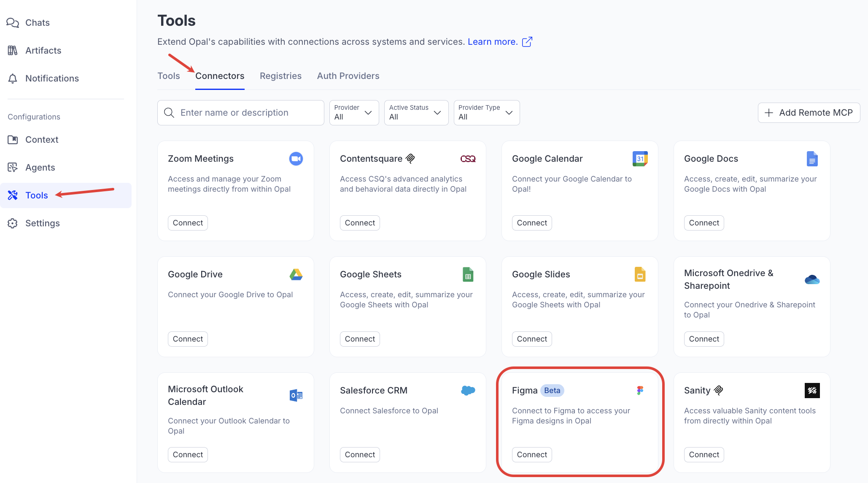868x483 pixels.
Task: Click the Salesforce CRM card title
Action: [x=374, y=391]
